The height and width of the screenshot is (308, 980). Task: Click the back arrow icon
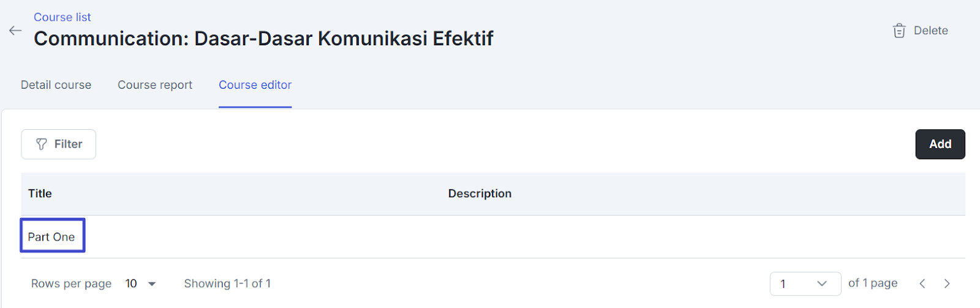coord(15,31)
